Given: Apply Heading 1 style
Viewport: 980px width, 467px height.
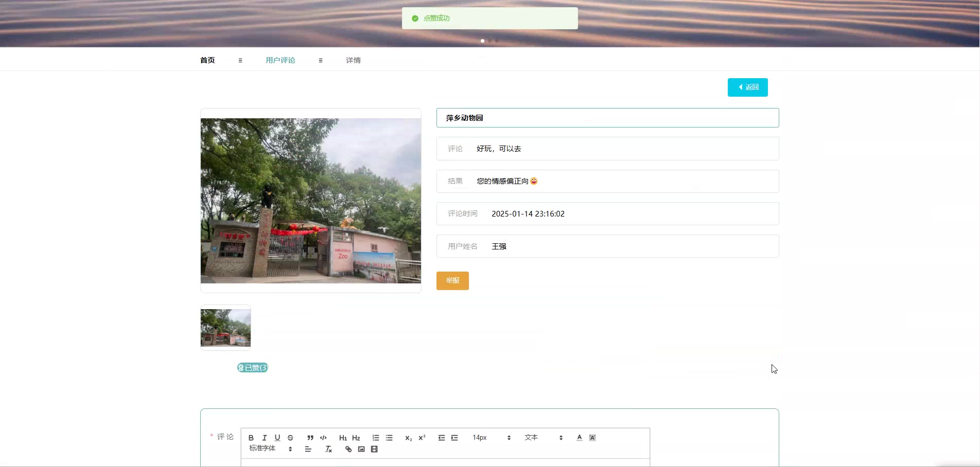Looking at the screenshot, I should click(343, 438).
